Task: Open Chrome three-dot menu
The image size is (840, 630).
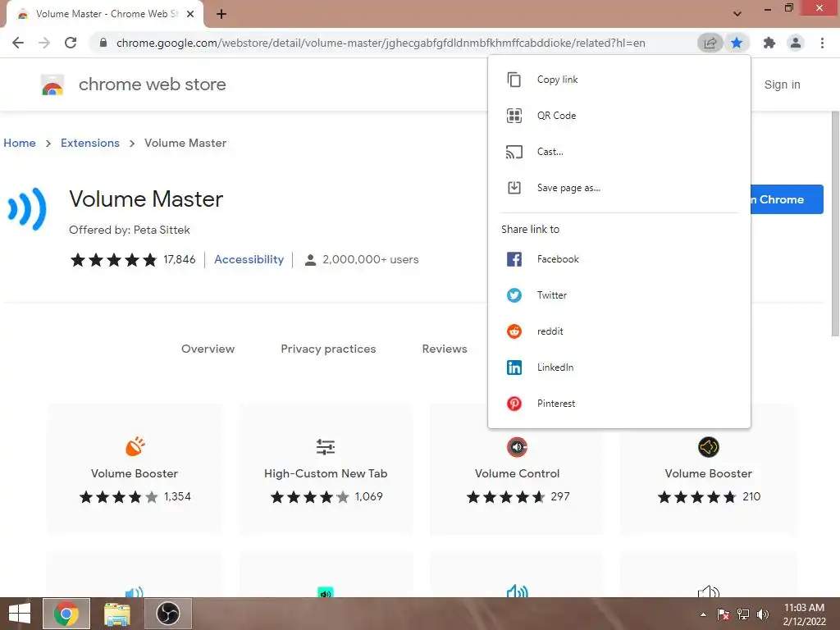Action: click(822, 43)
